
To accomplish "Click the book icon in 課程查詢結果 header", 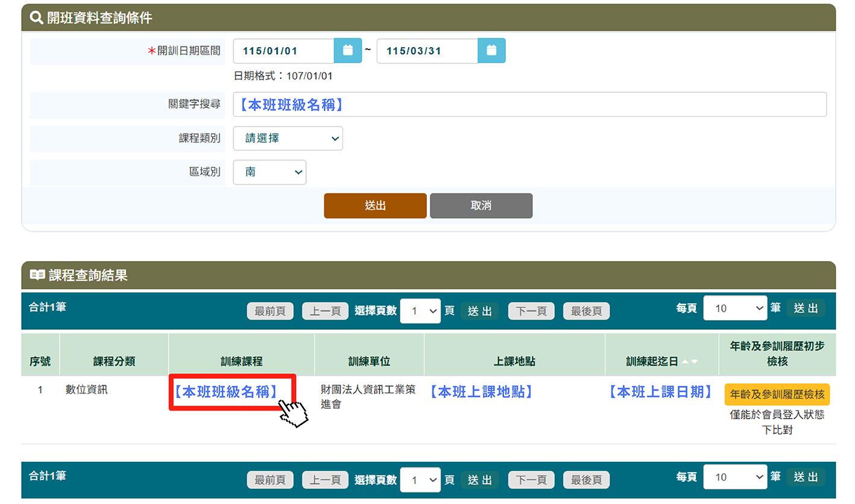I will tap(37, 276).
